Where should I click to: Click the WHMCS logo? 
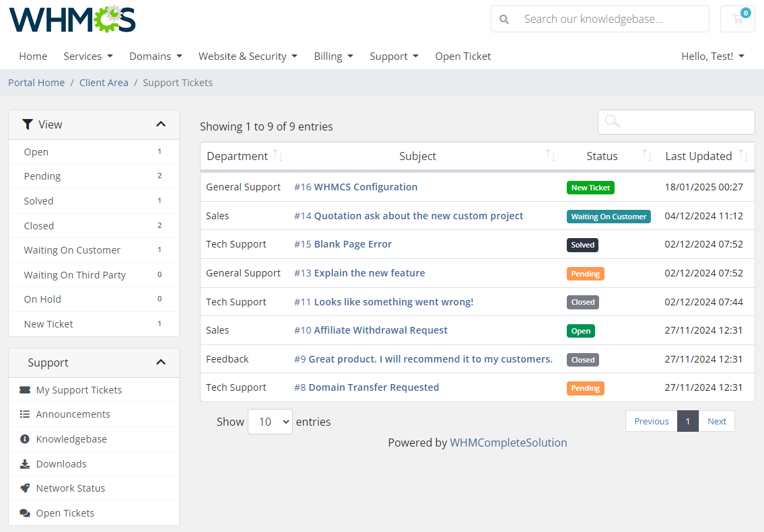click(72, 19)
